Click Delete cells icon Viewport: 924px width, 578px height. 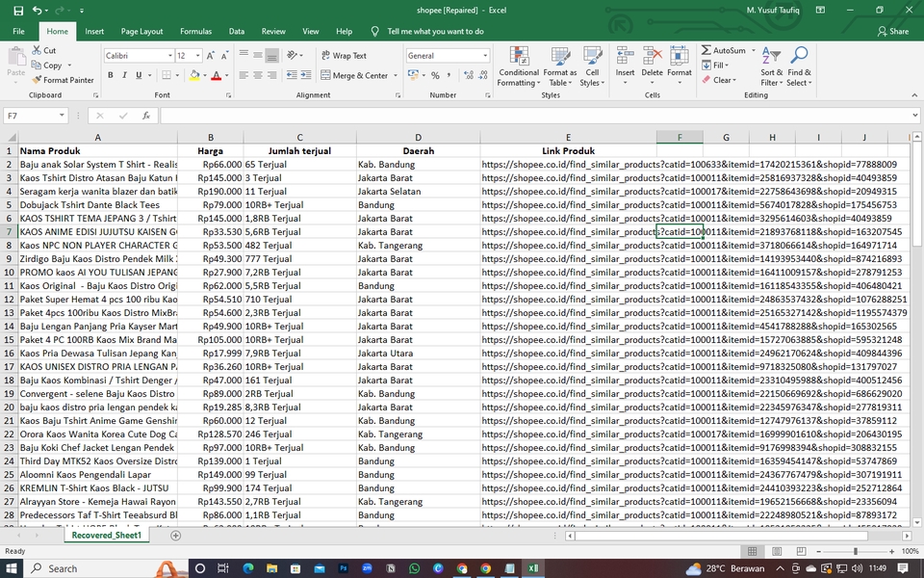(652, 57)
